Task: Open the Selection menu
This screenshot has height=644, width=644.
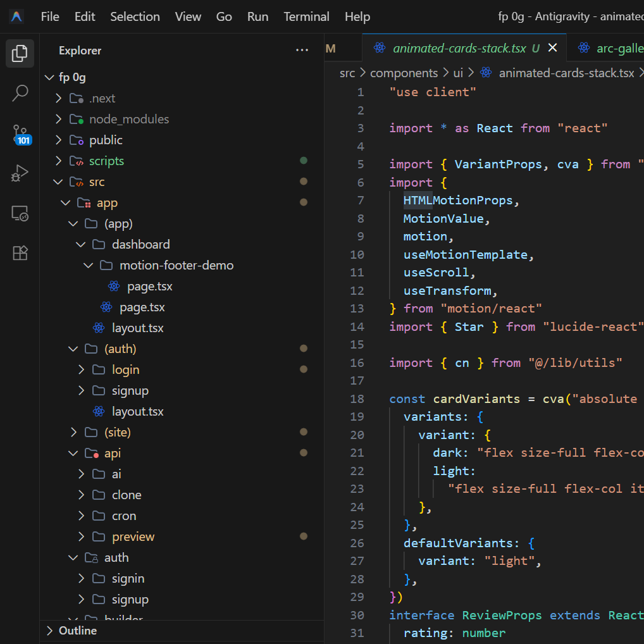Action: (x=135, y=16)
